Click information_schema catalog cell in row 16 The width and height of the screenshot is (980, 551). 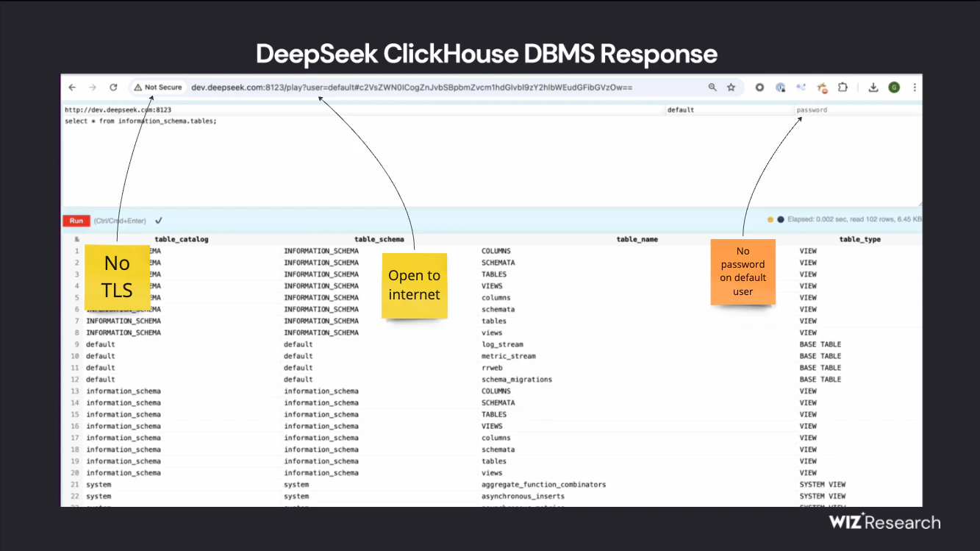point(124,427)
